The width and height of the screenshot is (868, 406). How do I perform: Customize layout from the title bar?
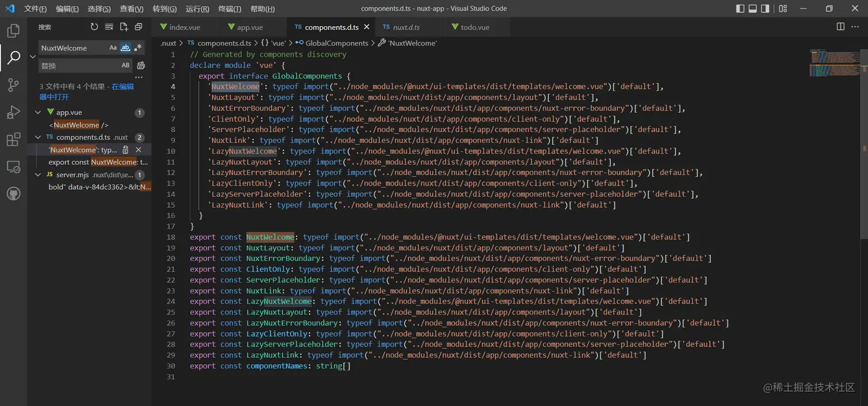pyautogui.click(x=783, y=9)
